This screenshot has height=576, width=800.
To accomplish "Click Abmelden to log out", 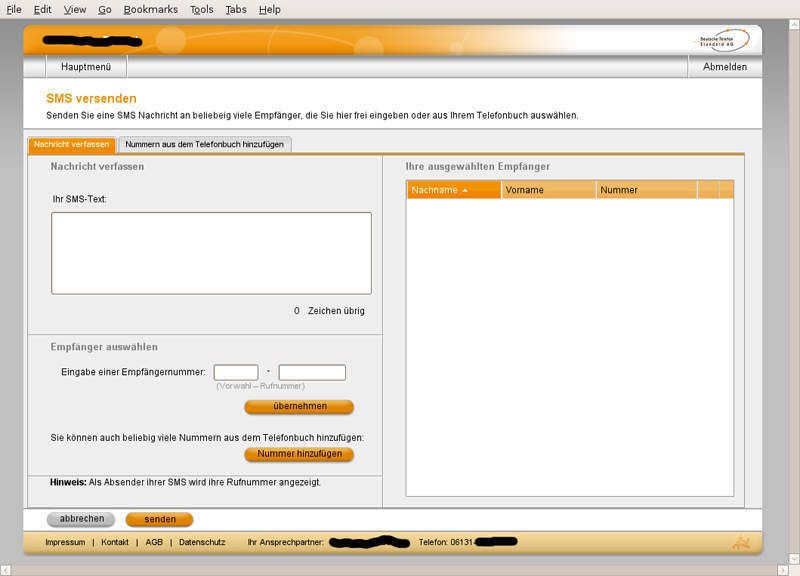I will [724, 67].
